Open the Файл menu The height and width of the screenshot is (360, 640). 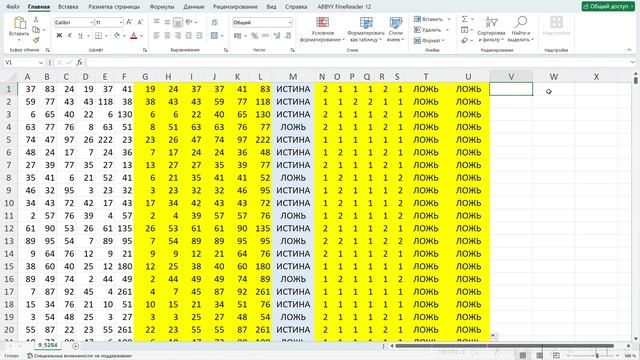13,7
